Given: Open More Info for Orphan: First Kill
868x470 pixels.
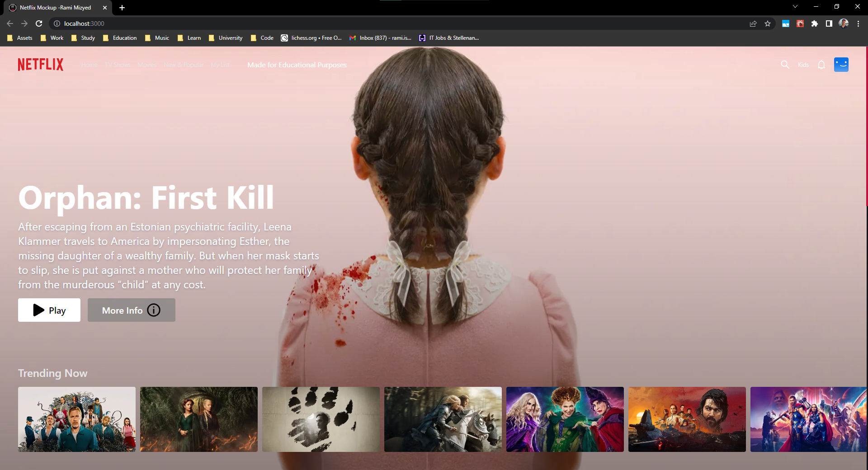Looking at the screenshot, I should [x=131, y=310].
